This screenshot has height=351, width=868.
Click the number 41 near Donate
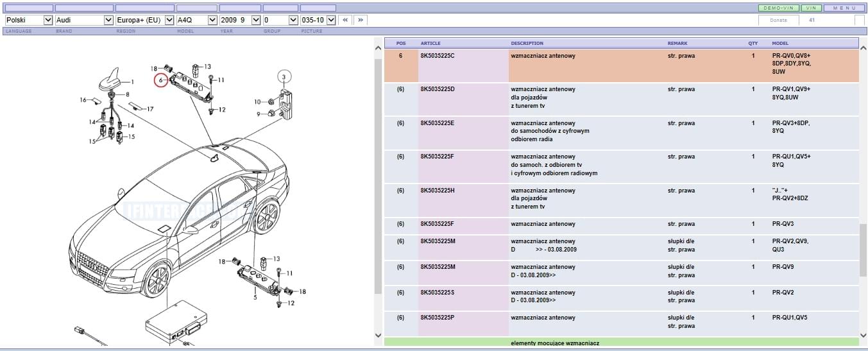812,20
